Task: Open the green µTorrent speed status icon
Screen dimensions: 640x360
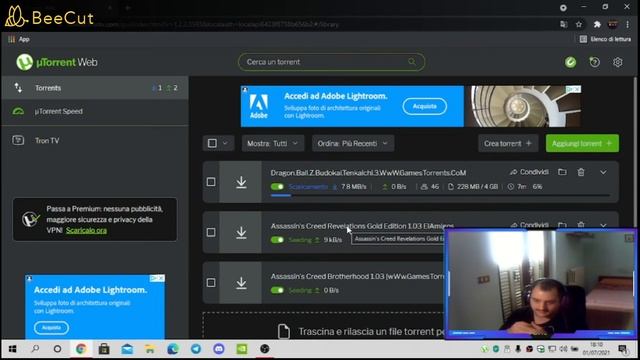Action: pos(570,62)
